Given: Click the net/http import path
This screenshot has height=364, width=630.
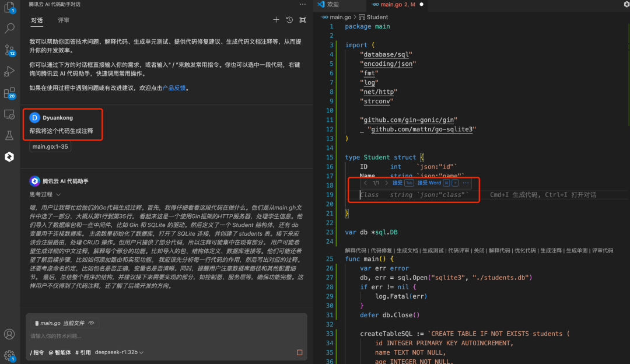Looking at the screenshot, I should (379, 92).
